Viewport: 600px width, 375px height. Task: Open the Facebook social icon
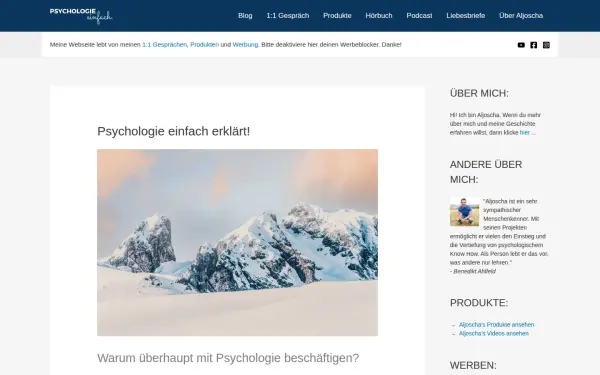[x=533, y=45]
